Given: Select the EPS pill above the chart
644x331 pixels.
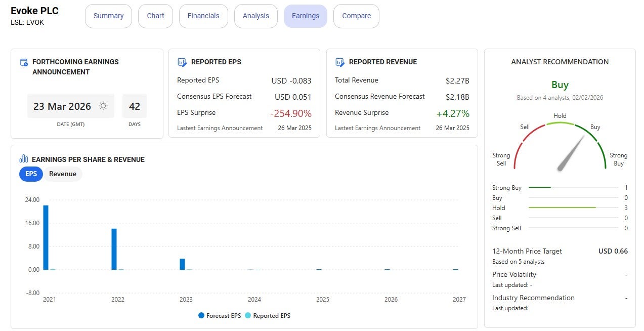Looking at the screenshot, I should pyautogui.click(x=31, y=174).
